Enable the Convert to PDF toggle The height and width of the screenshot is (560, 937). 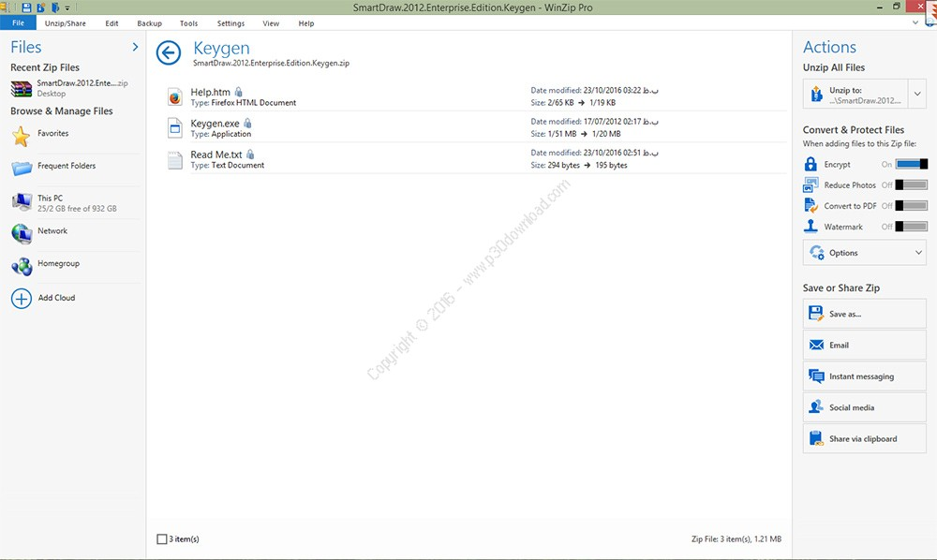point(912,206)
